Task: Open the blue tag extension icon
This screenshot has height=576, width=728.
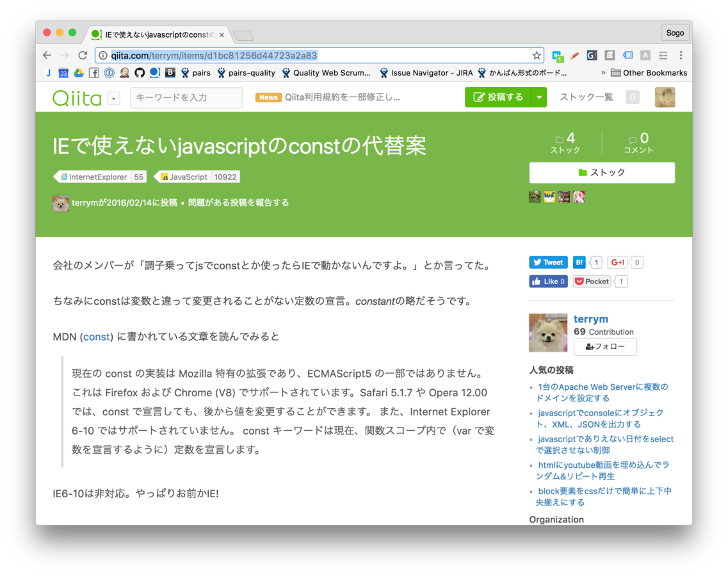Action: point(627,55)
